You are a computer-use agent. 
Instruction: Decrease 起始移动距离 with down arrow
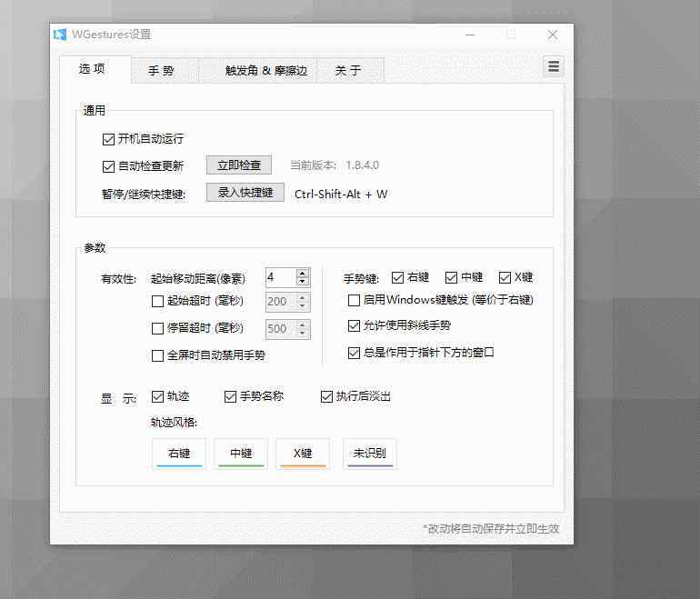click(303, 281)
